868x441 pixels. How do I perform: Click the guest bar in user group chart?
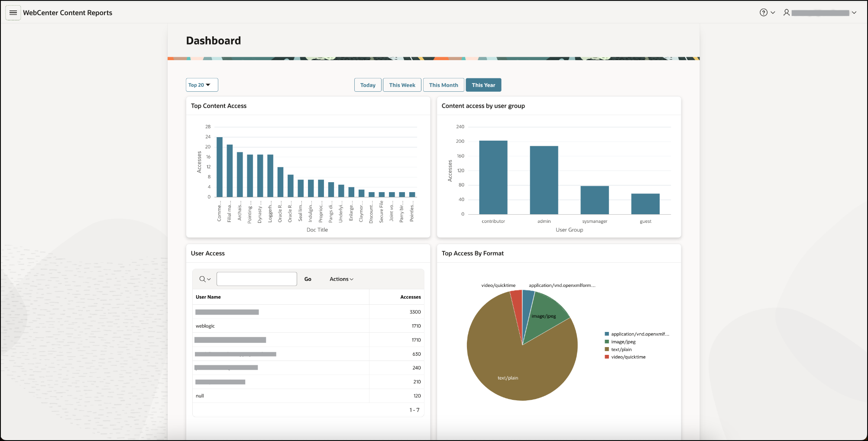pos(645,204)
